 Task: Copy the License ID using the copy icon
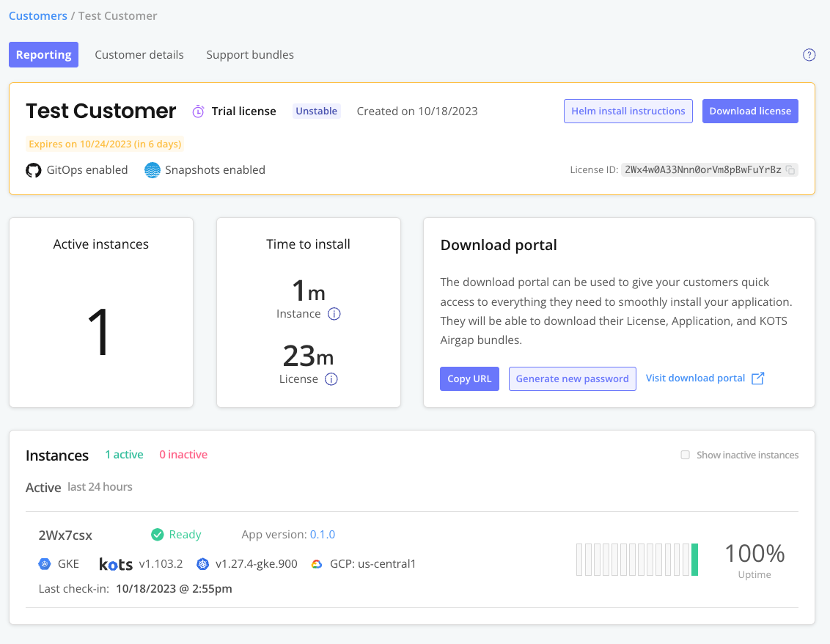[x=790, y=169]
